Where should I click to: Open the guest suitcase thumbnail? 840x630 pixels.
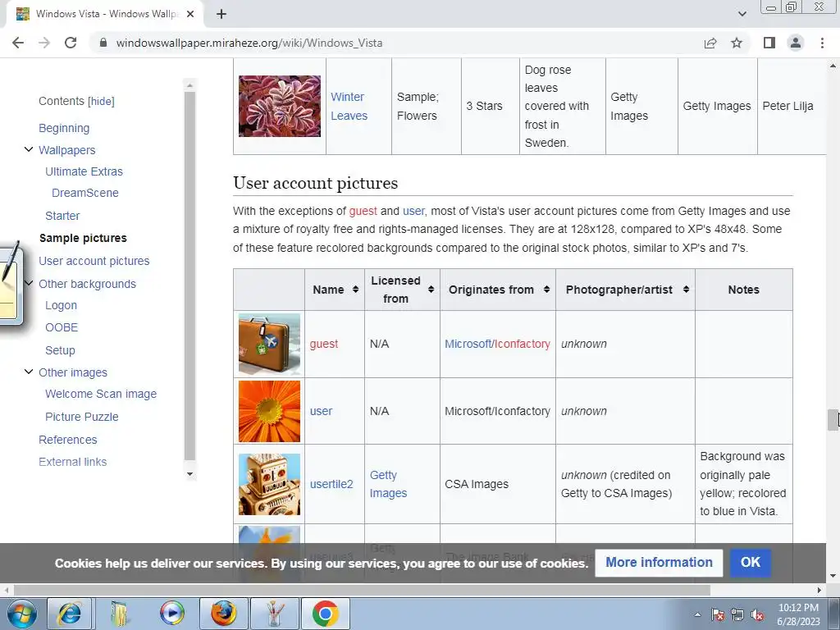coord(269,344)
